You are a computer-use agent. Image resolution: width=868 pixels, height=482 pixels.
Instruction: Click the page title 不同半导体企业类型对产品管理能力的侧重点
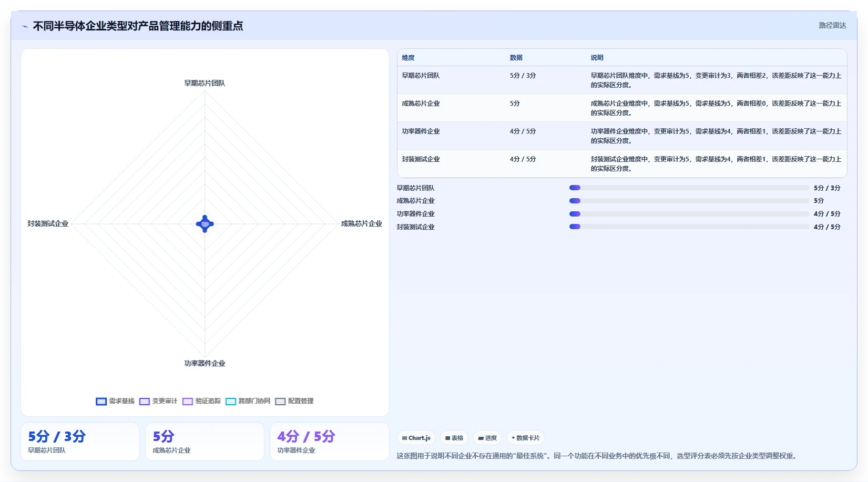(x=138, y=26)
